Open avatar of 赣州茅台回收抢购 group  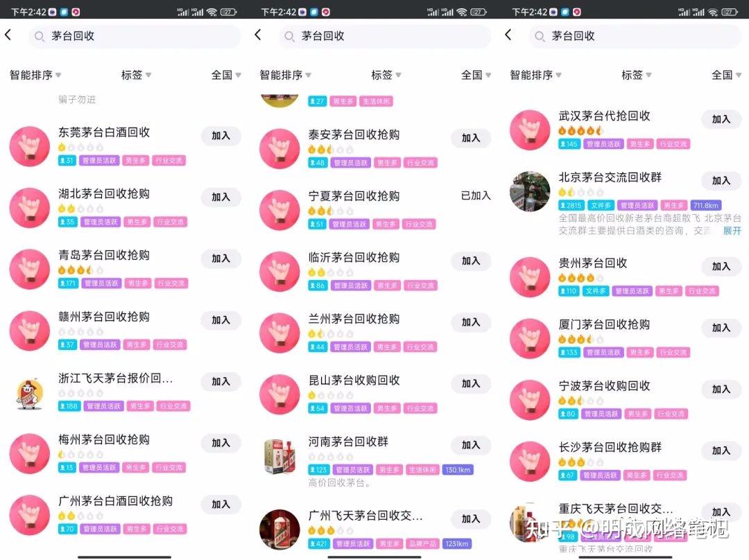[30, 331]
